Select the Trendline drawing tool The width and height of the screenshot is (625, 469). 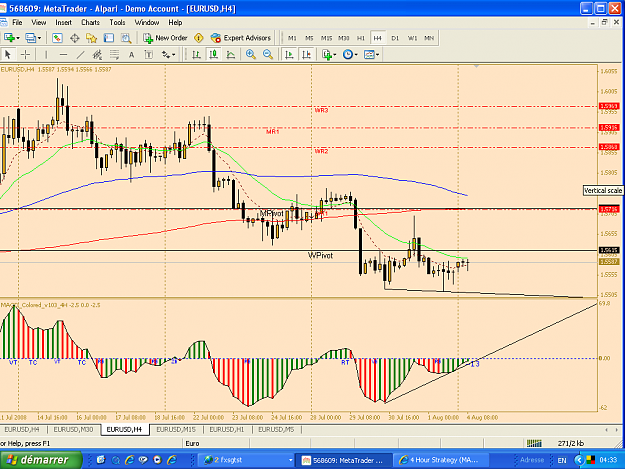tap(81, 55)
